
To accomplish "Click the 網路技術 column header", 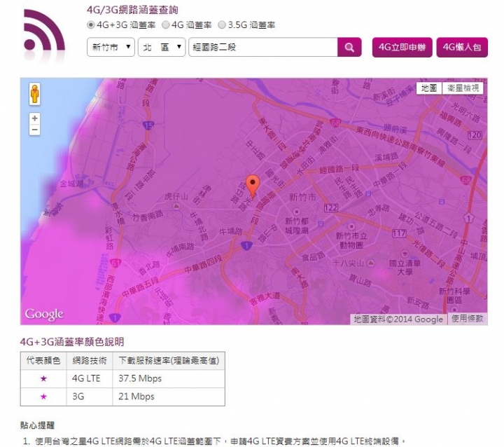I will pyautogui.click(x=90, y=360).
